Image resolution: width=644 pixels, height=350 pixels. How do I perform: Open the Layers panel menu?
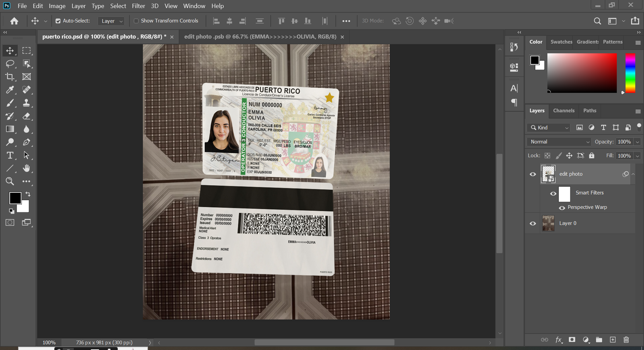(x=638, y=111)
